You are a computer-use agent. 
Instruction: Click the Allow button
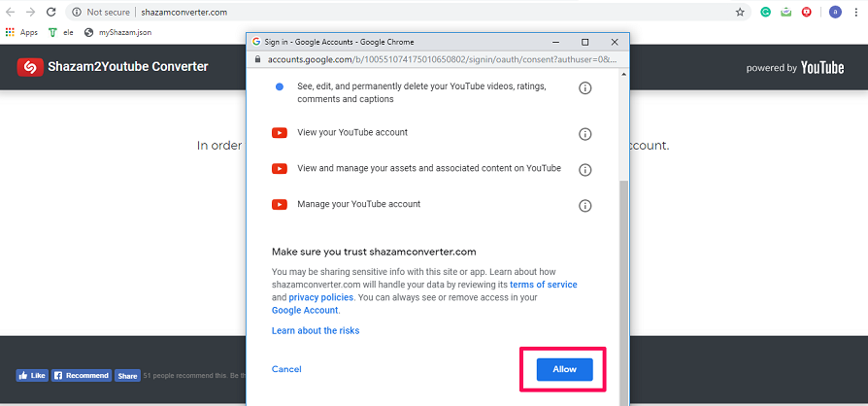tap(565, 369)
